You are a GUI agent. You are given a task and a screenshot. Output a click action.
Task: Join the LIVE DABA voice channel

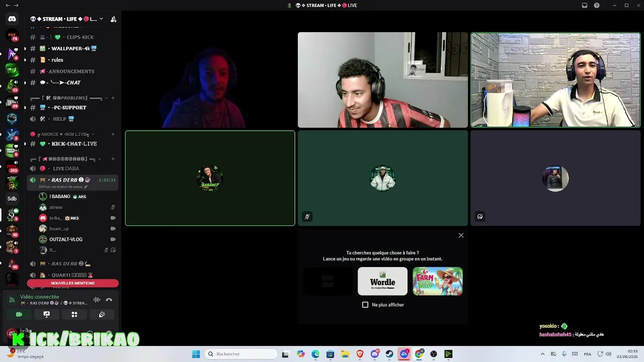72,168
